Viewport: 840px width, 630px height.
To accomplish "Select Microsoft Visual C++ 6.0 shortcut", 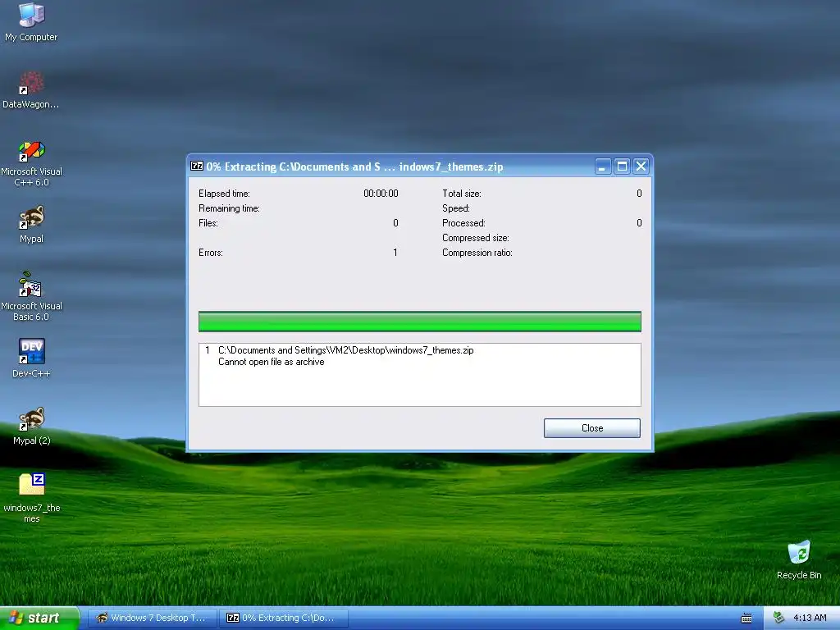I will click(x=31, y=163).
